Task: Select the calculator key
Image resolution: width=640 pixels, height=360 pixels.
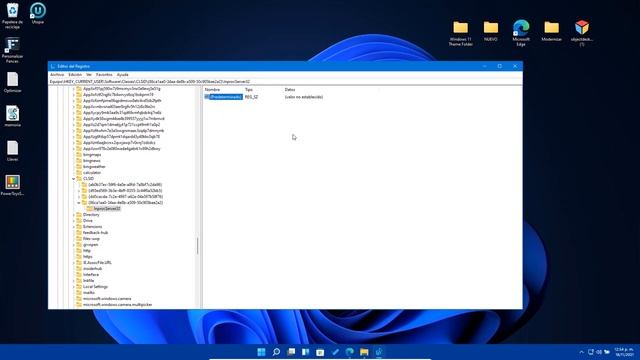Action: 92,173
